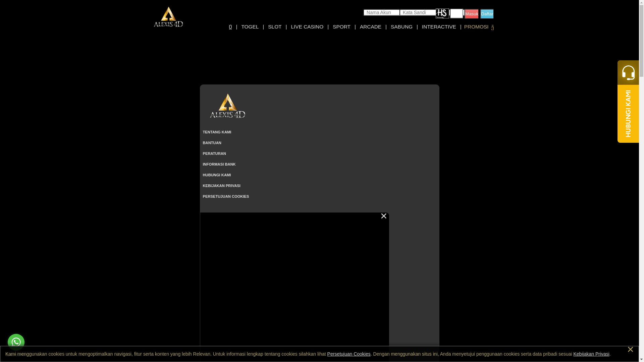
Task: Open the TENTANG KAMI link
Action: 217,132
